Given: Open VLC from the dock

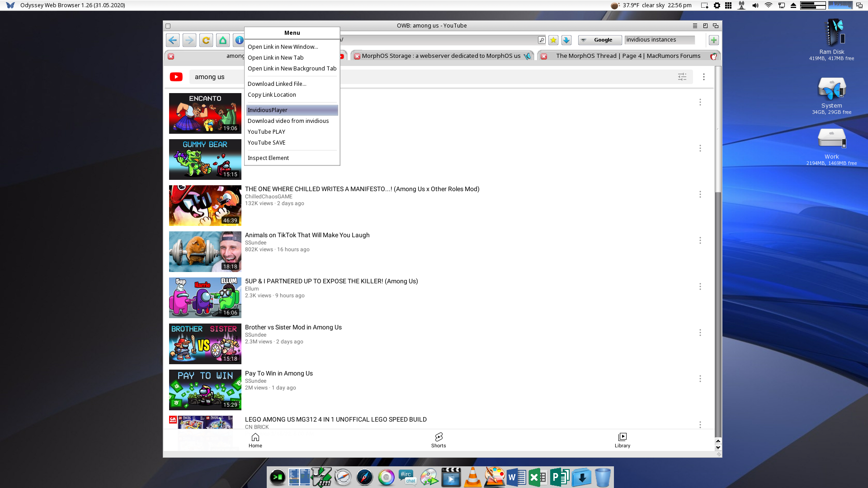Looking at the screenshot, I should pyautogui.click(x=472, y=478).
